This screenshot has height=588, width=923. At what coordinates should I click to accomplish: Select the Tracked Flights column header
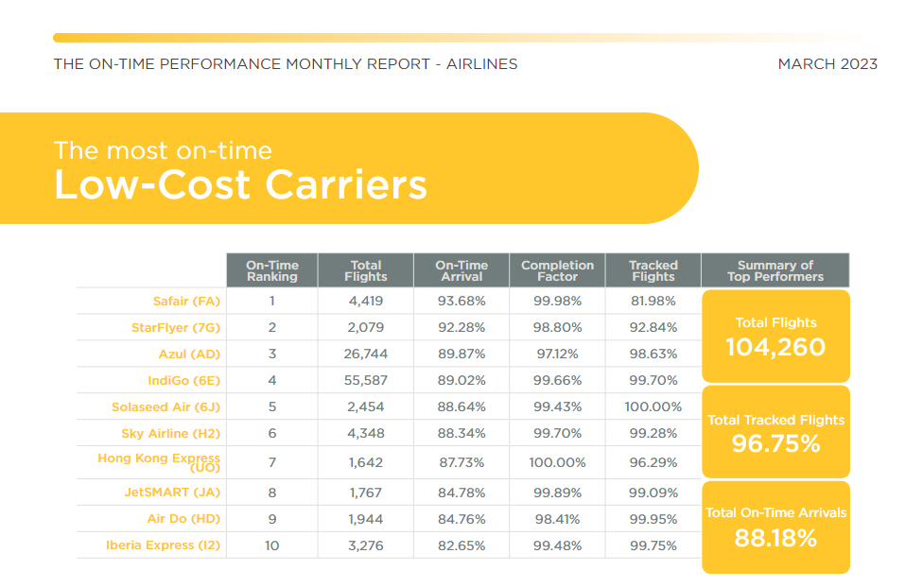point(653,270)
